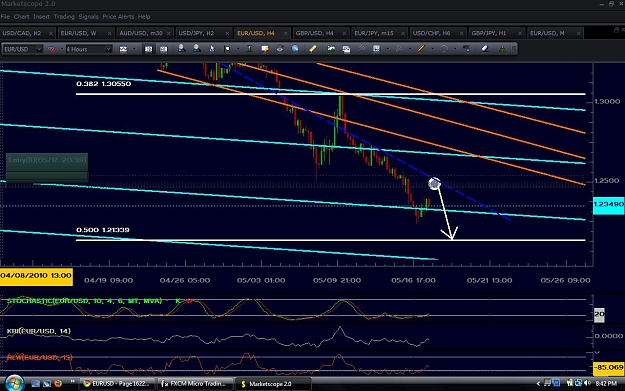
Task: Click the flag marker tool icon
Action: 227,49
